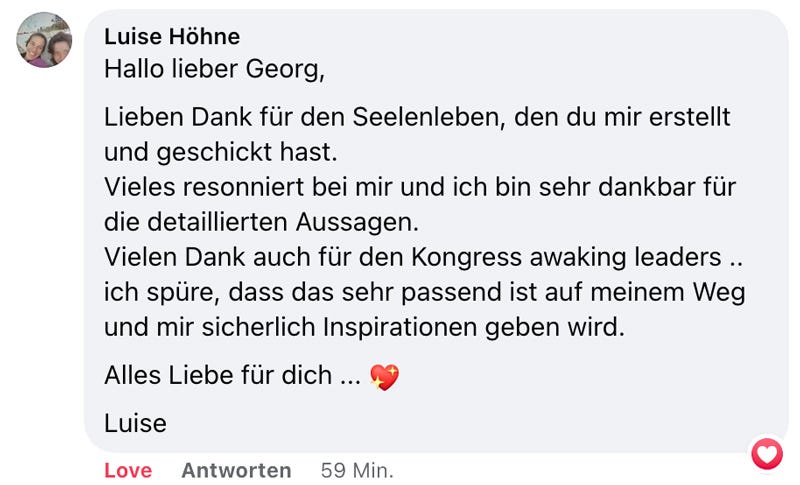
Task: Click the greeting line "Hallo lieber Georg,"
Action: (214, 72)
